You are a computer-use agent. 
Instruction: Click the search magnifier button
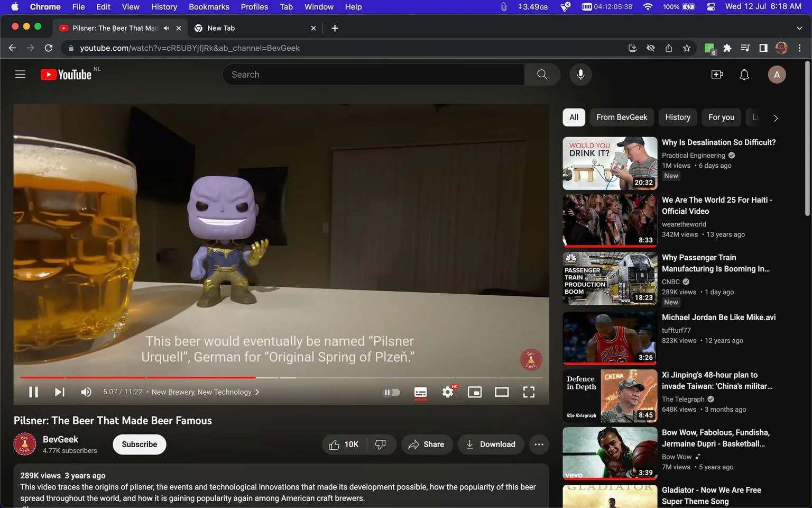tap(542, 75)
